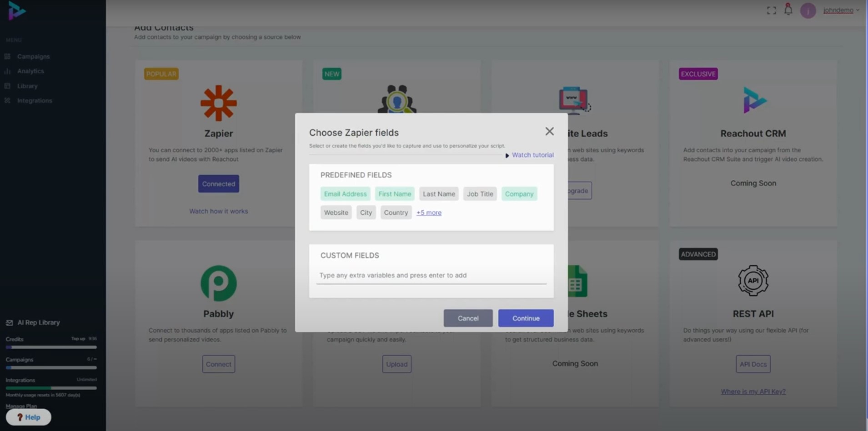Click the Reachout CRM logo icon

pos(755,100)
